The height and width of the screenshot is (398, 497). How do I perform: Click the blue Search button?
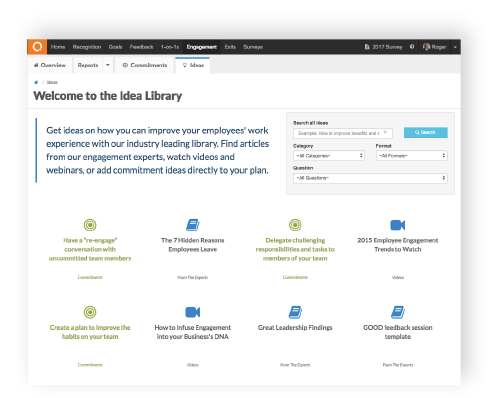point(426,132)
